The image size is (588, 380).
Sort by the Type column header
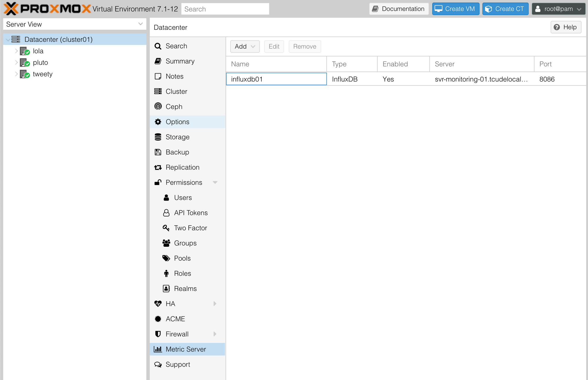tap(352, 64)
